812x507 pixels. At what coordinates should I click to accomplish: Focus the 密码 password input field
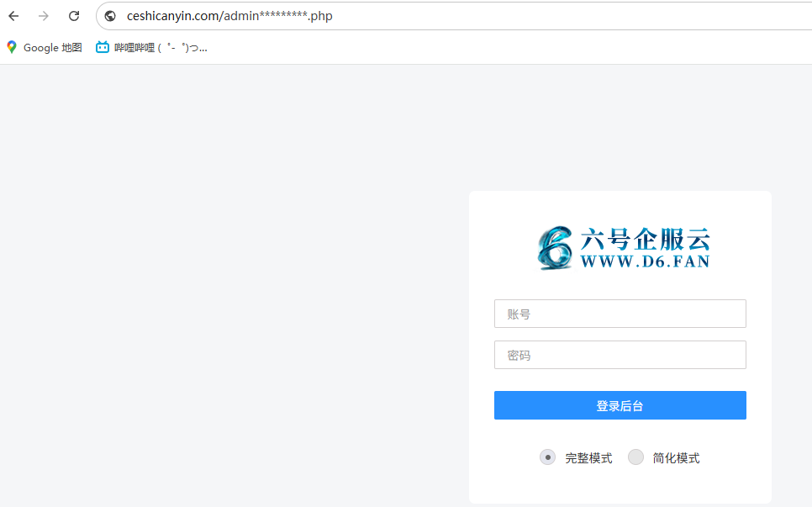(x=620, y=356)
